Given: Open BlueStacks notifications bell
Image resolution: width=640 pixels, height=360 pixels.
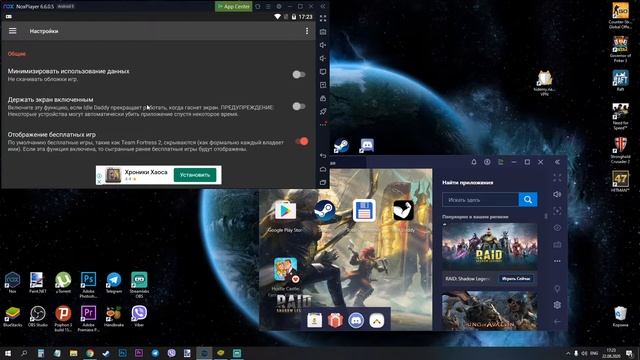Looking at the screenshot, I should [474, 162].
